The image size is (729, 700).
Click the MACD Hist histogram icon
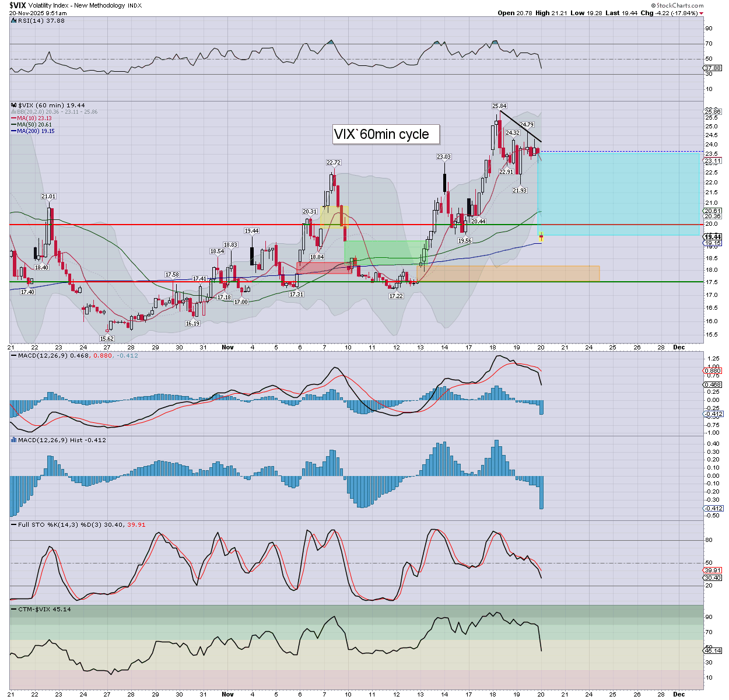pyautogui.click(x=14, y=440)
